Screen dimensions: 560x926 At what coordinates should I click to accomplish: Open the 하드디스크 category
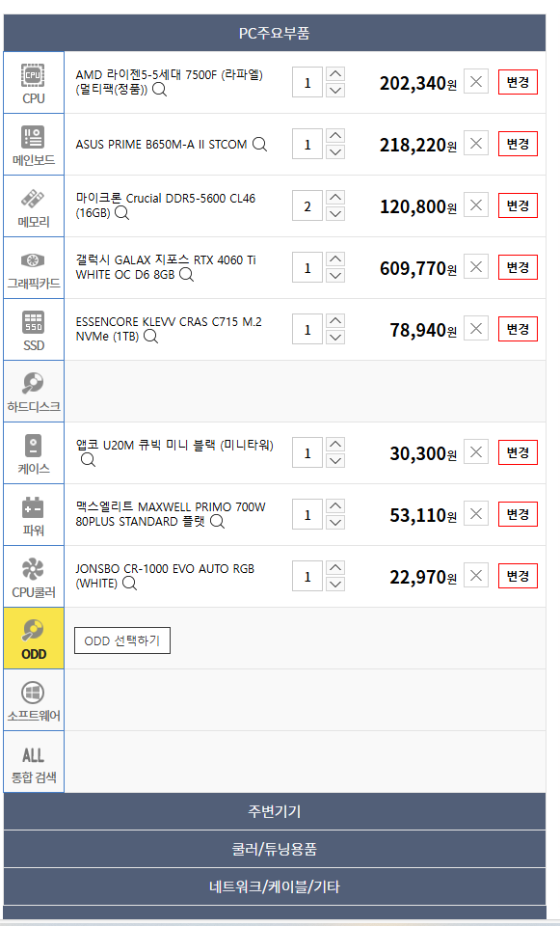34,392
